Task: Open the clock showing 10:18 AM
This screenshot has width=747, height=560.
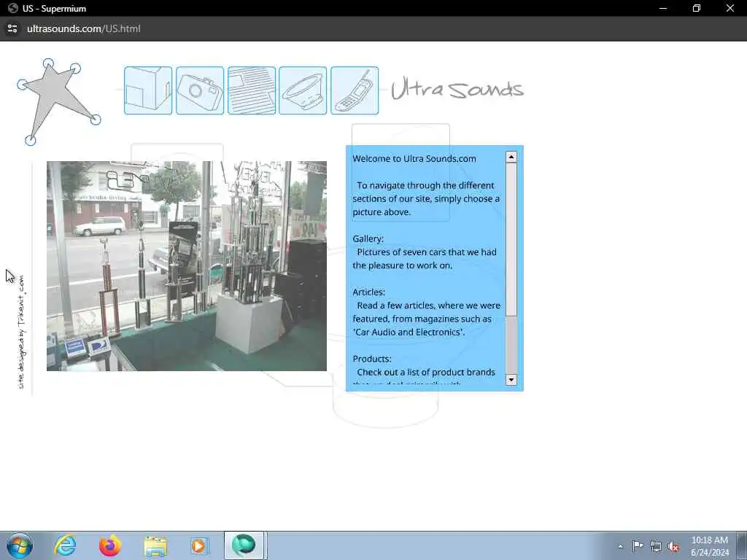Action: [x=710, y=546]
